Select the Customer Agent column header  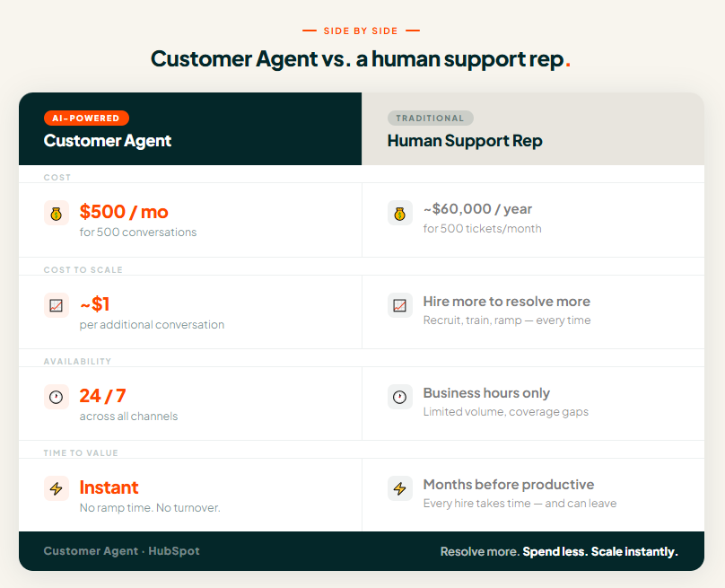click(x=108, y=141)
